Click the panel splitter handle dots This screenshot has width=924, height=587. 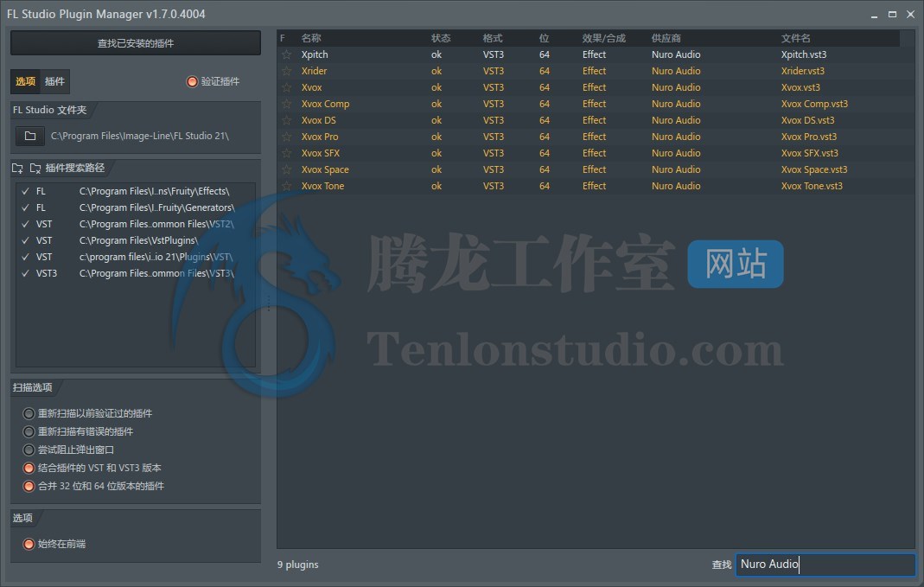pyautogui.click(x=269, y=303)
